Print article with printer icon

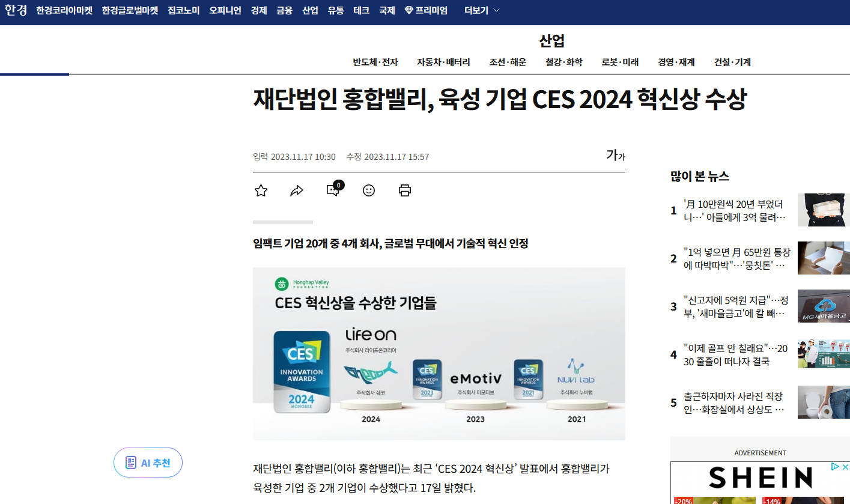coord(405,190)
